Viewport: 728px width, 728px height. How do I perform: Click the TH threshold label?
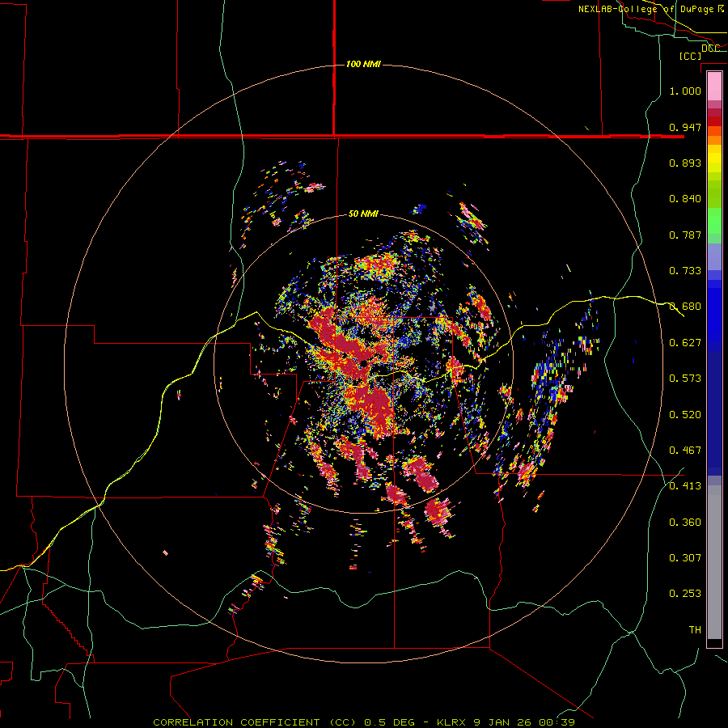click(x=695, y=629)
